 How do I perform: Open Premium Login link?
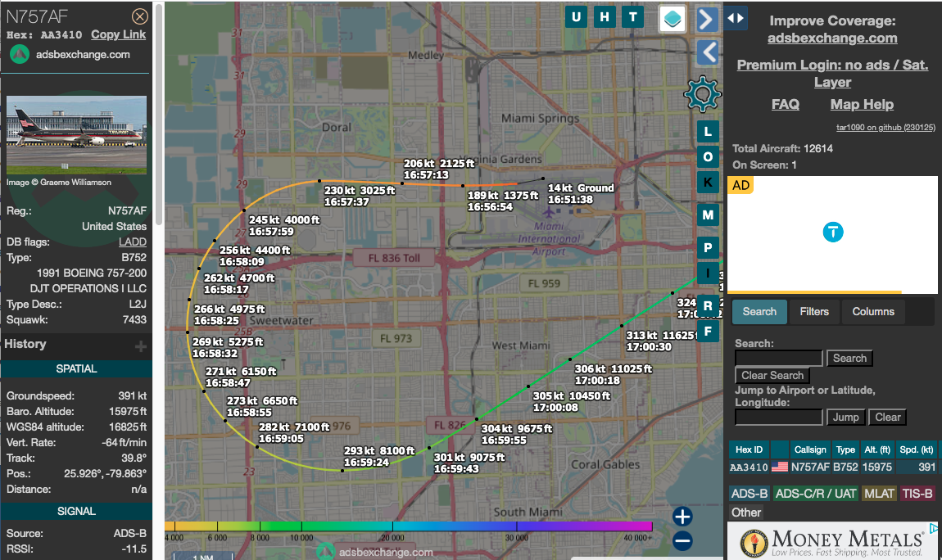coord(833,73)
